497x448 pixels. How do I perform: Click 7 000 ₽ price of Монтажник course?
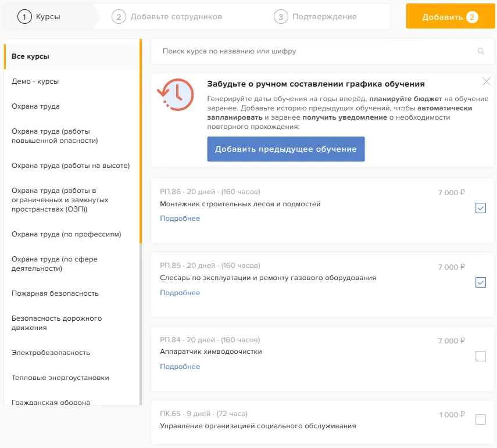(451, 193)
